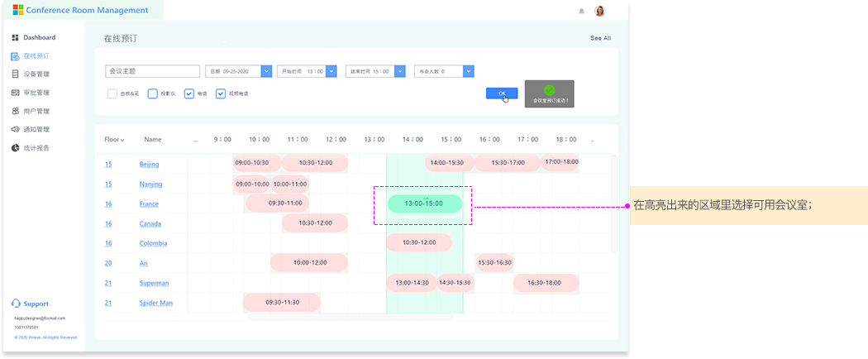Viewport: 868px width, 359px height.
Task: Click the notification bell icon
Action: [581, 11]
